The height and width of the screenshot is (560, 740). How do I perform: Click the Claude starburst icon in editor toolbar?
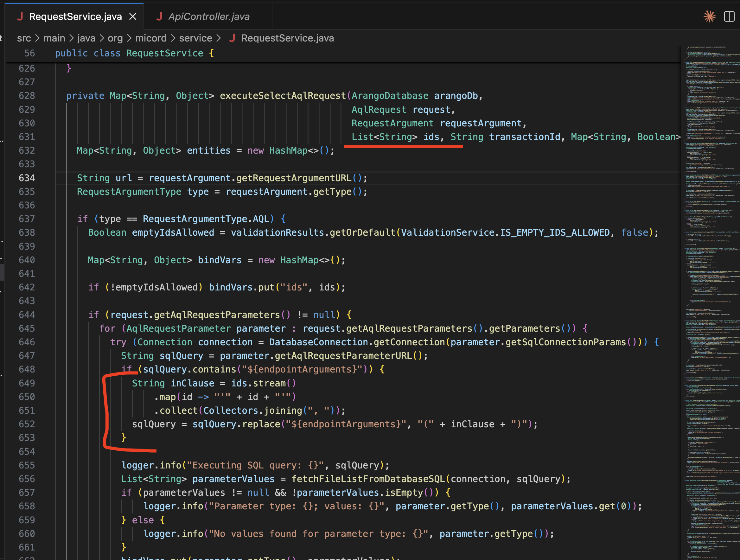709,16
